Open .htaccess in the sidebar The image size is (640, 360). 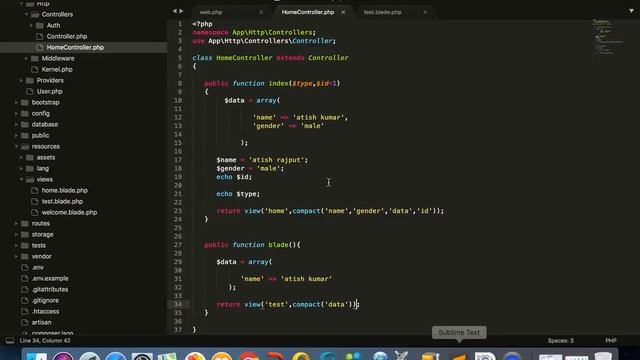coord(46,312)
